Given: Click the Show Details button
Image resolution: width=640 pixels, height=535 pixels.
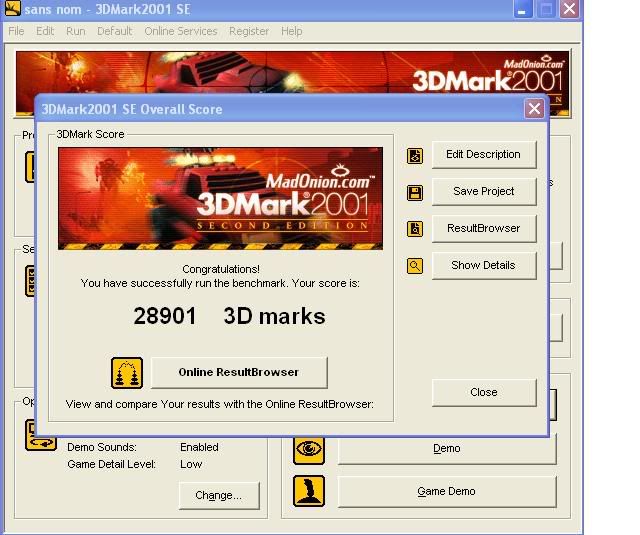Looking at the screenshot, I should 484,266.
